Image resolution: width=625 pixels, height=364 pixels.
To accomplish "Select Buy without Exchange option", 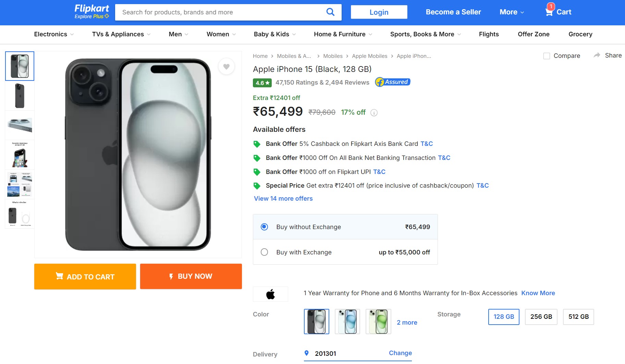I will click(264, 227).
